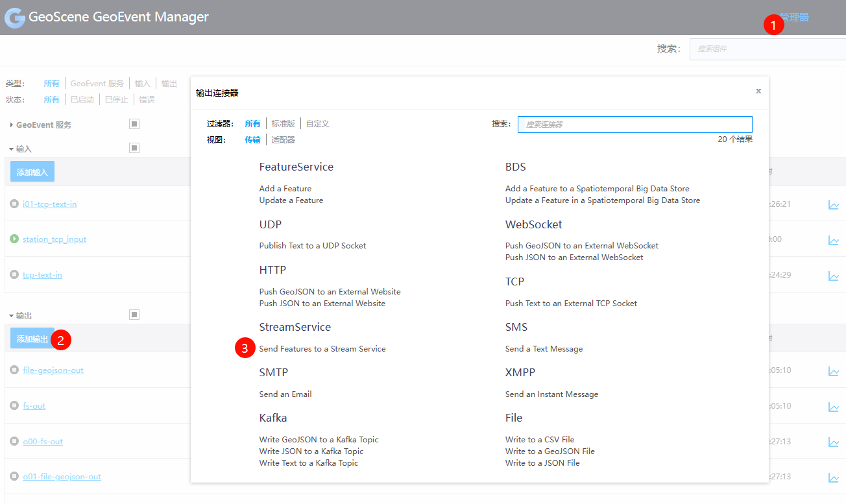This screenshot has width=846, height=504.
Task: Choose Write GeoJSON to a Kafka Topic
Action: pos(319,440)
